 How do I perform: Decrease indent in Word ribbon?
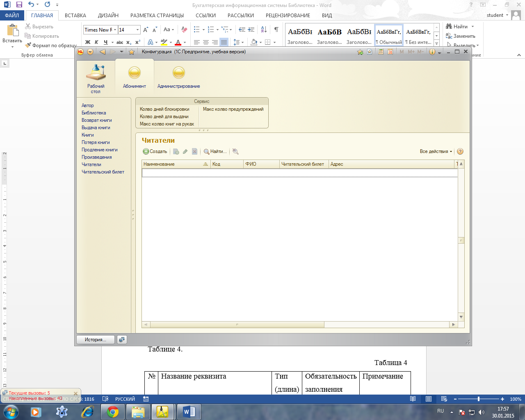242,30
